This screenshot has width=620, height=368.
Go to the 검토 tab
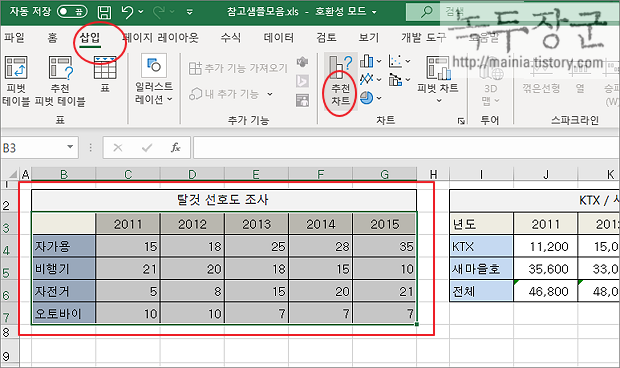(x=326, y=38)
